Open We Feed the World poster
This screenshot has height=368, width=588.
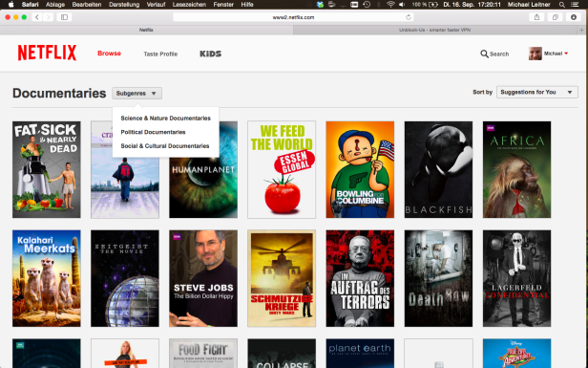click(282, 169)
